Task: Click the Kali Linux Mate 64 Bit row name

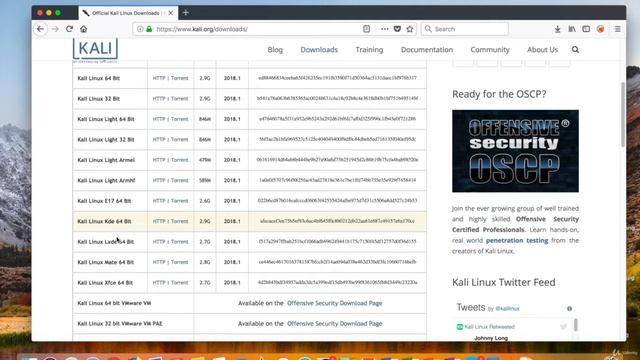Action: point(106,262)
